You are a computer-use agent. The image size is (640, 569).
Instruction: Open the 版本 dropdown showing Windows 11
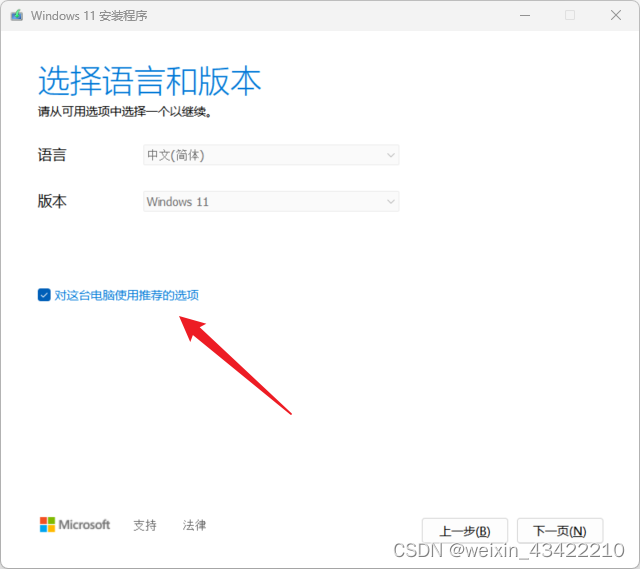(x=271, y=202)
